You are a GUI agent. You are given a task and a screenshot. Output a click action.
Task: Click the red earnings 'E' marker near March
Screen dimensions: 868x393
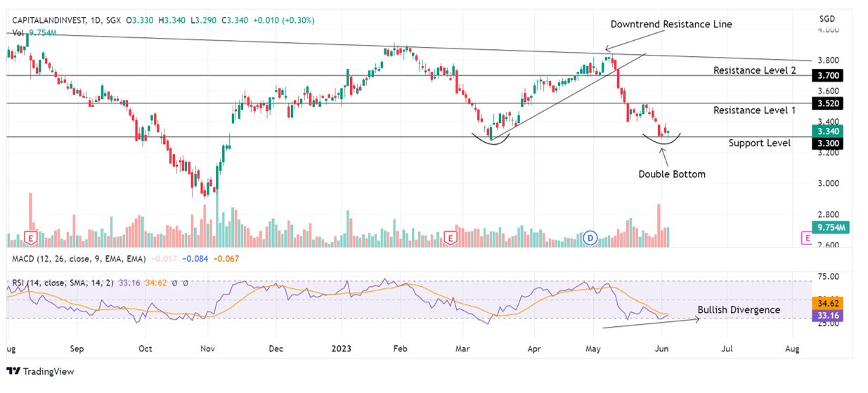point(451,239)
